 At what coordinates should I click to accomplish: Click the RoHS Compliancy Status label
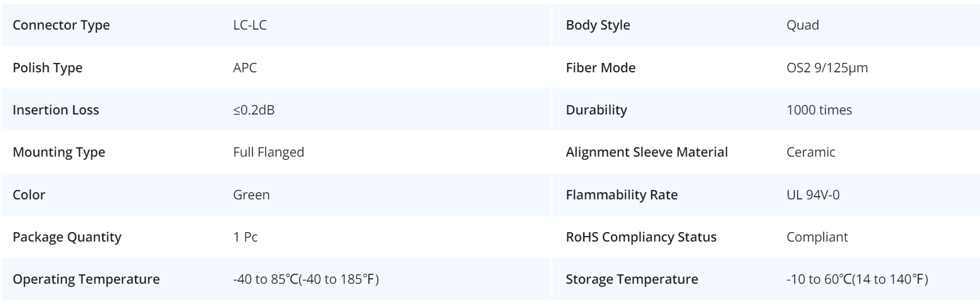641,237
